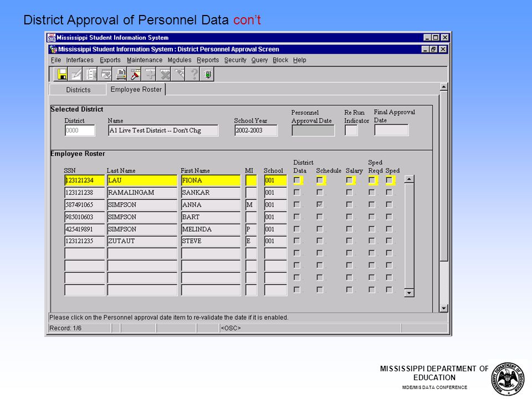Click the question mark help icon

194,74
